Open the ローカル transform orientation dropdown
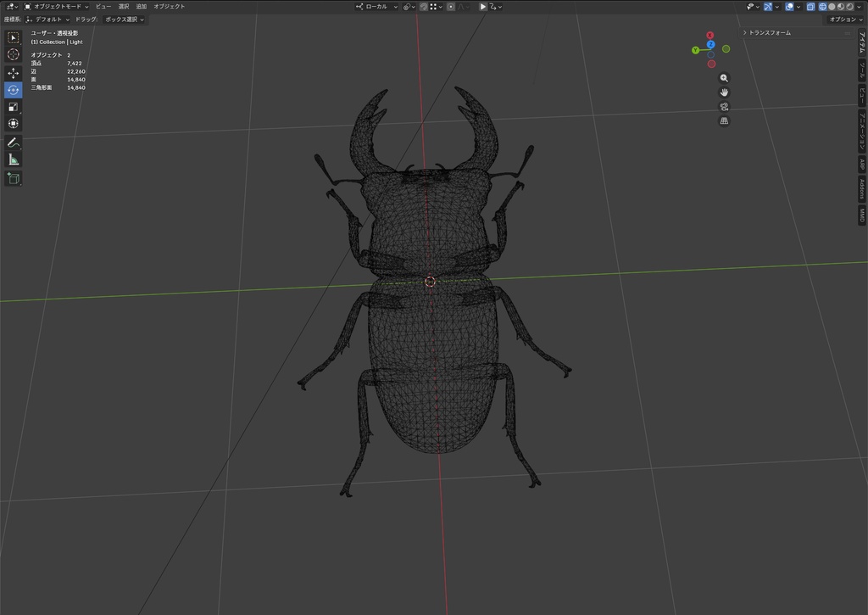Screen dimensions: 868x615 tap(376, 7)
